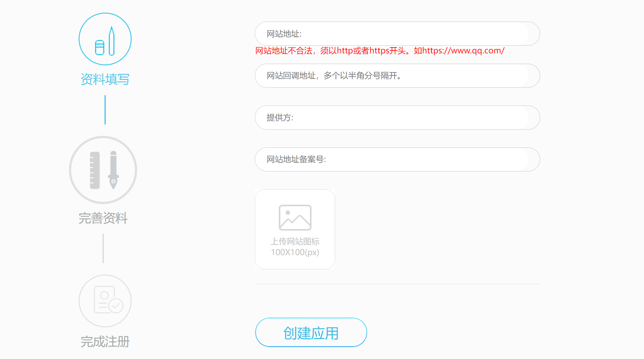
Task: Select the 完善资料 step label
Action: pos(103,218)
